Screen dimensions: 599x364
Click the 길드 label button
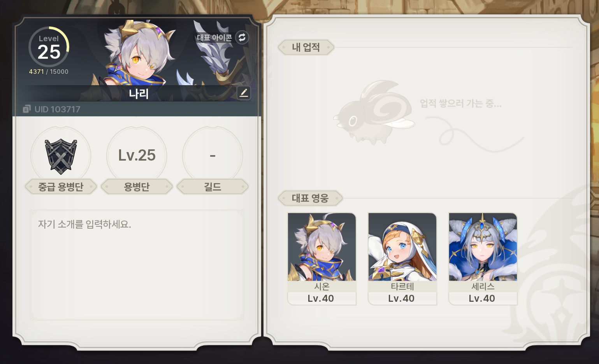(x=213, y=187)
